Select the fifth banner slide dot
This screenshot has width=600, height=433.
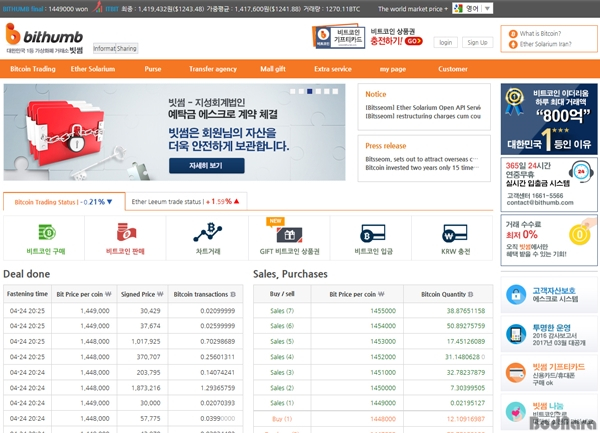(326, 91)
